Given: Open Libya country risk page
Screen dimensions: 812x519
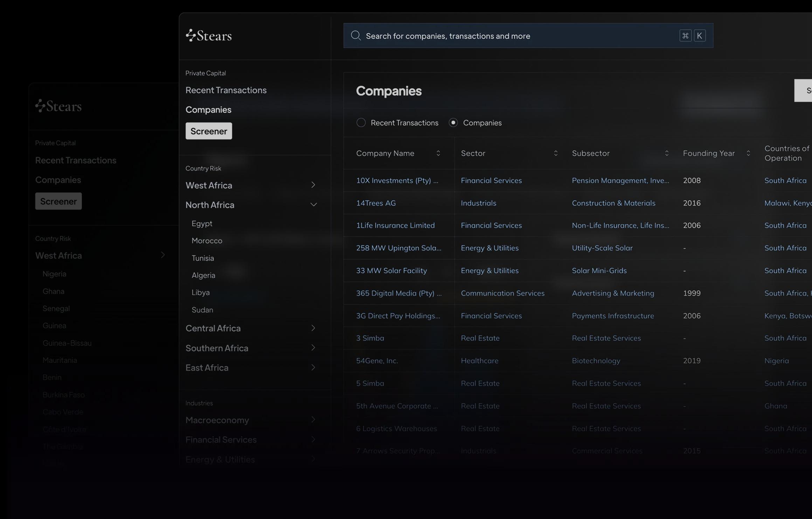Looking at the screenshot, I should coord(201,292).
